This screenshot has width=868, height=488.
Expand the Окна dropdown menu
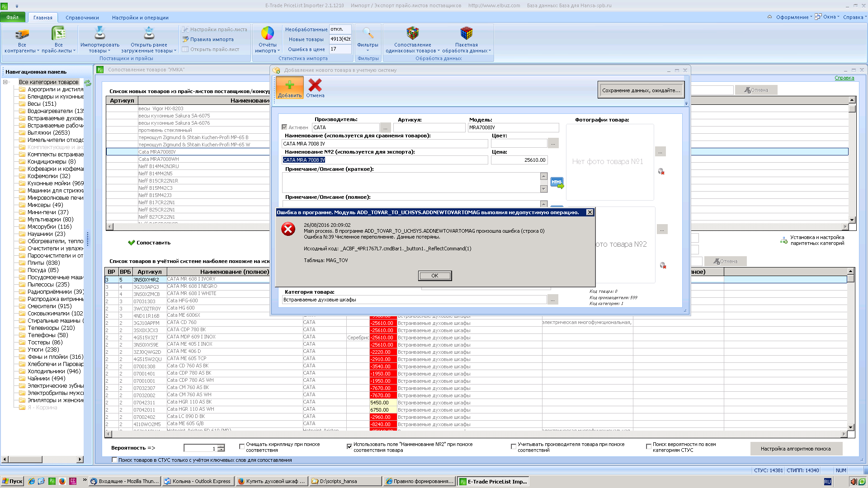click(x=827, y=17)
